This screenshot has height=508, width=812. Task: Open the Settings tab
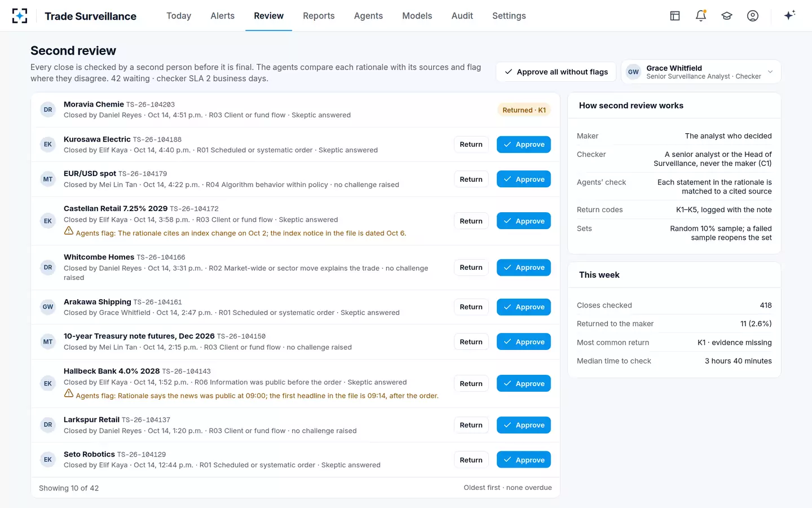pyautogui.click(x=509, y=16)
